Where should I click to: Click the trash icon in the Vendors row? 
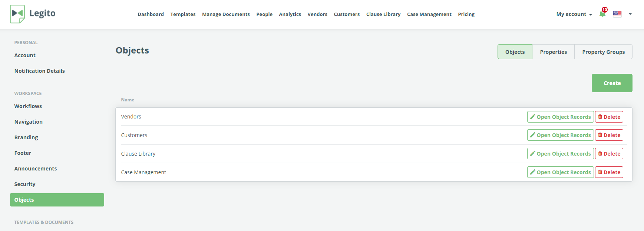tap(600, 117)
